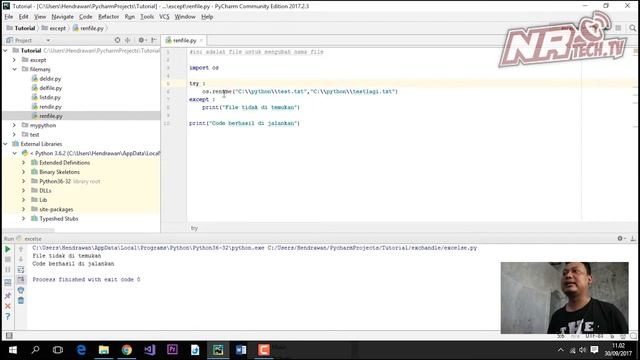
Task: Open the Help menu
Action: point(207,17)
